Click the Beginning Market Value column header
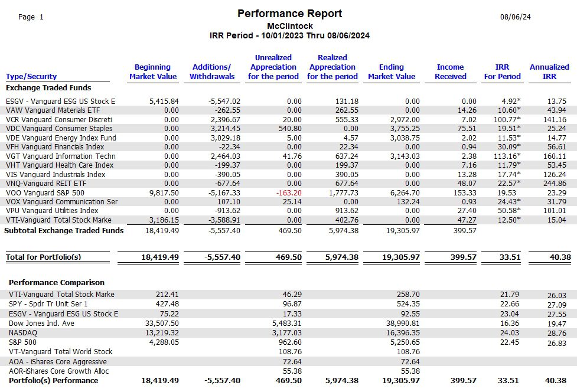Image resolution: width=577 pixels, height=392 pixels. [153, 71]
